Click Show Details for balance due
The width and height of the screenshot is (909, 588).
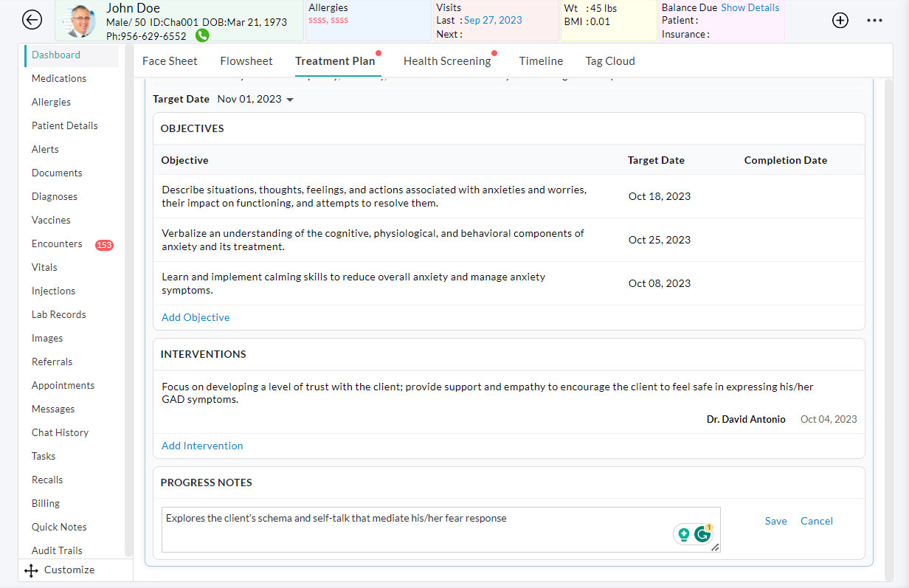click(x=750, y=7)
